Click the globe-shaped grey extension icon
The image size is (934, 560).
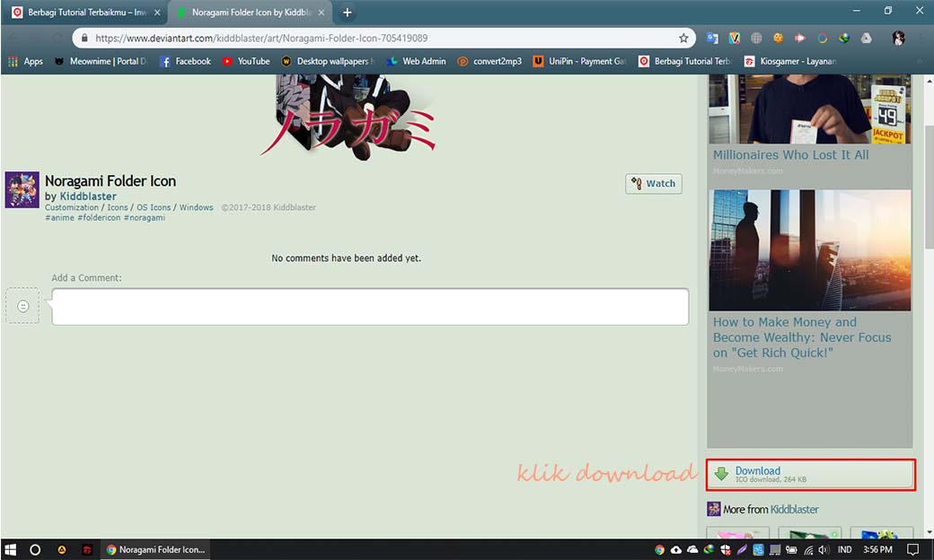pyautogui.click(x=756, y=38)
